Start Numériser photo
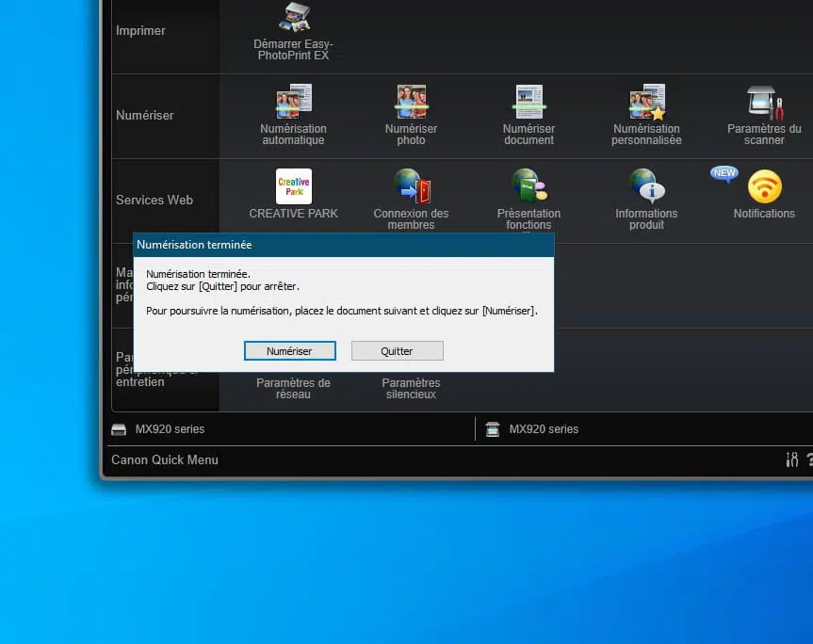The width and height of the screenshot is (813, 644). (x=411, y=115)
